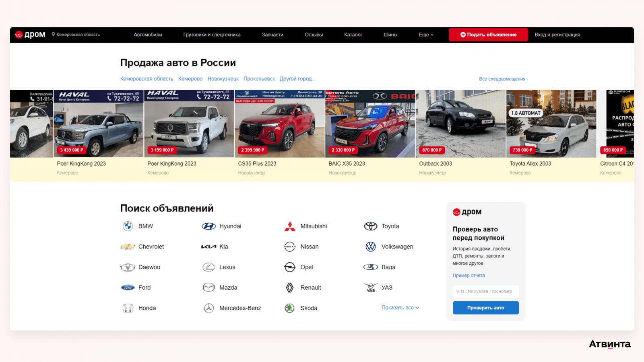Click the Opel brand logo
Viewport: 644px width, 362px height.
coord(290,267)
